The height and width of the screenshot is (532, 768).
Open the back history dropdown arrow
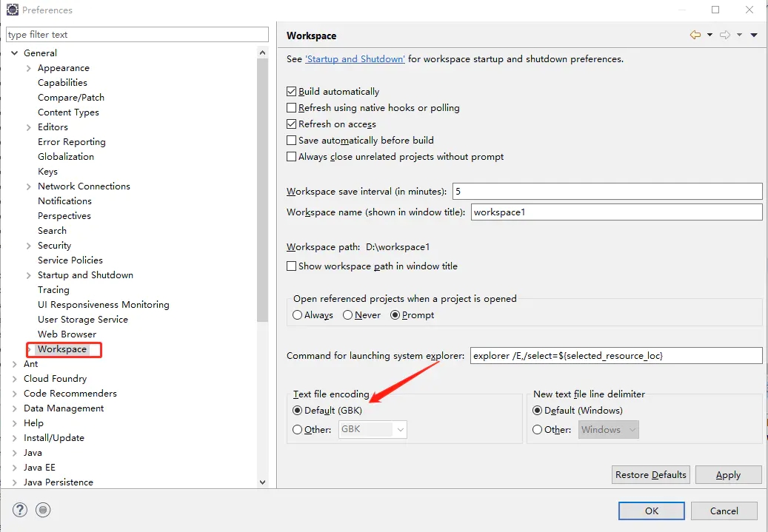point(709,36)
